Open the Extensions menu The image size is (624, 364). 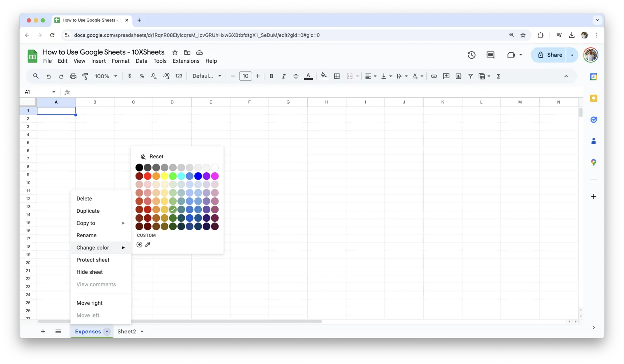[186, 61]
